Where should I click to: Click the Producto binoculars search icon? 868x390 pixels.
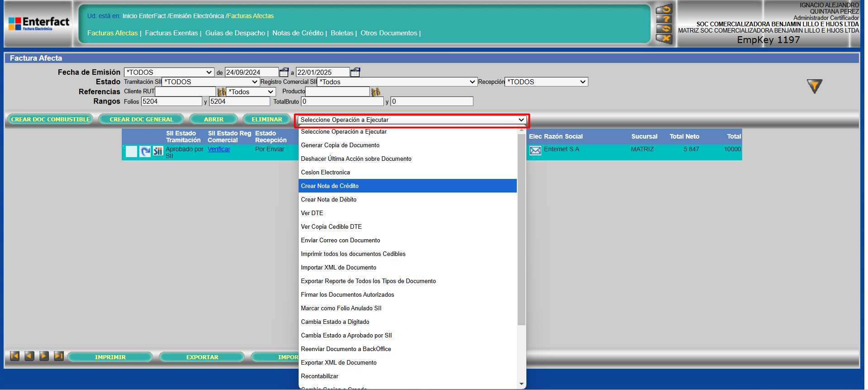[375, 92]
